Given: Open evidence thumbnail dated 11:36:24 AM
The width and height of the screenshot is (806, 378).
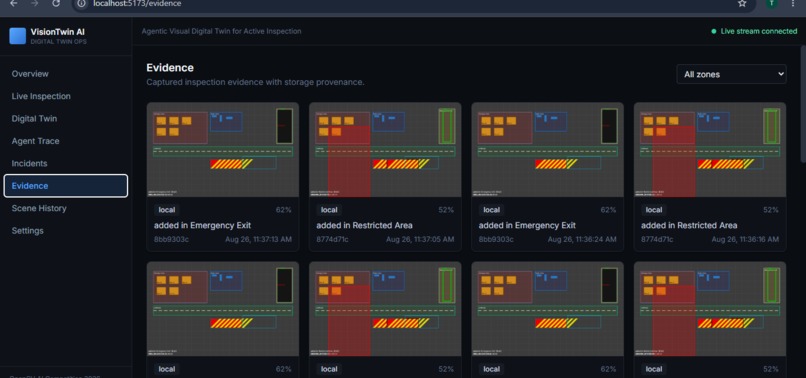Looking at the screenshot, I should [547, 150].
